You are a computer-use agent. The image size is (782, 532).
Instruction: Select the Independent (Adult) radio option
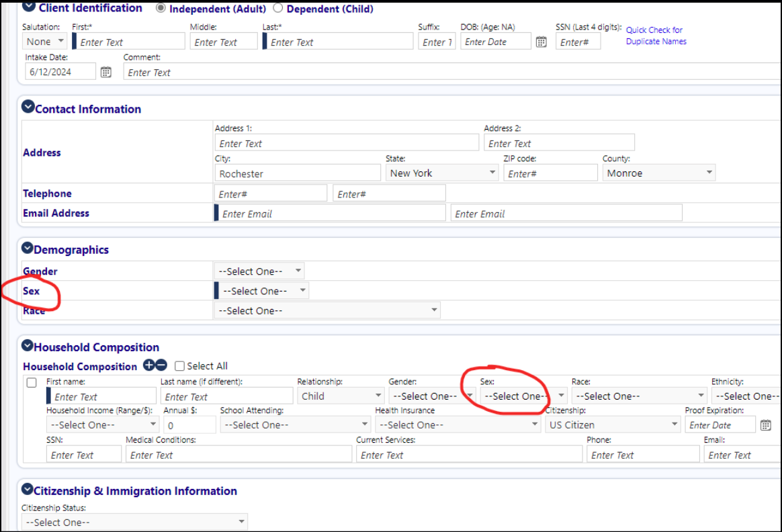click(161, 9)
